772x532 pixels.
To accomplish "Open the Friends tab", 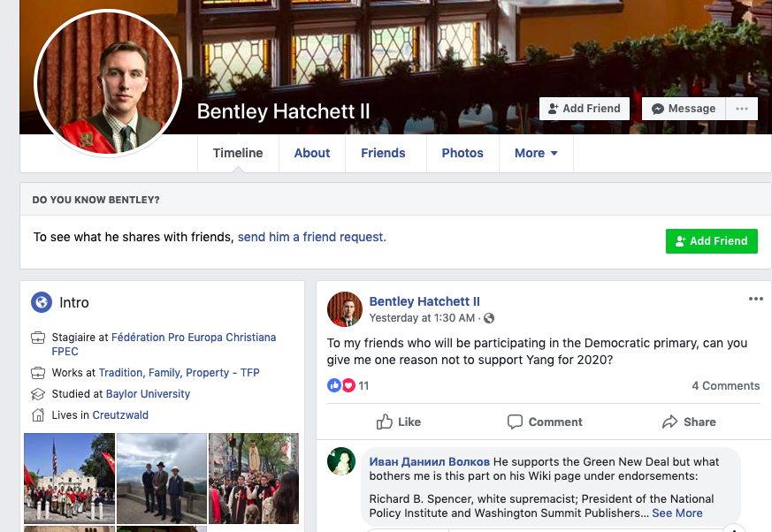I will click(383, 153).
